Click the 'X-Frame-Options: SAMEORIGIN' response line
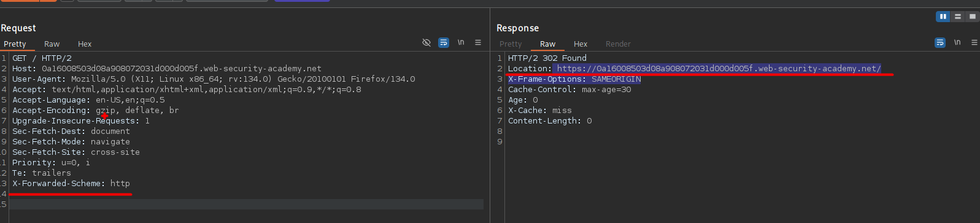This screenshot has width=980, height=223. pos(574,79)
